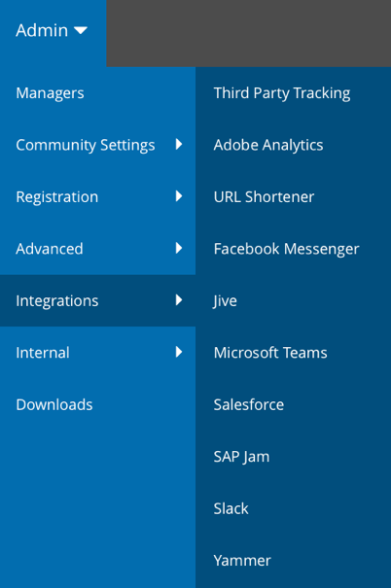This screenshot has width=391, height=588.
Task: Open Adobe Analytics integration
Action: (293, 145)
